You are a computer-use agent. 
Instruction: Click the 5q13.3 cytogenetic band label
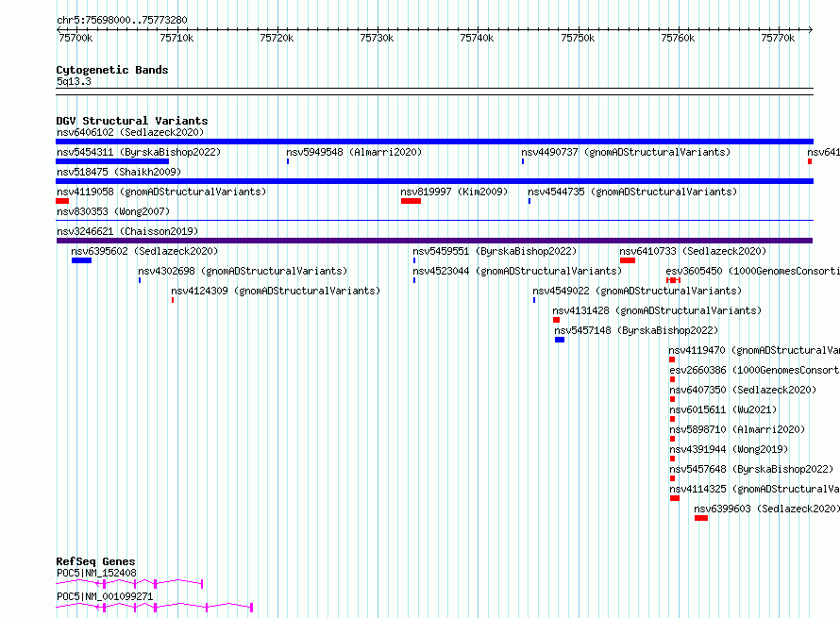(x=74, y=81)
